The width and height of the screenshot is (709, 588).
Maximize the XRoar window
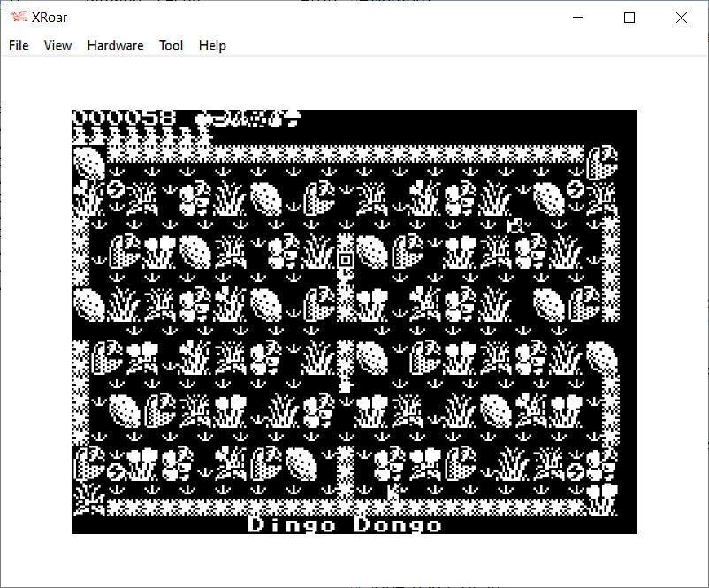629,18
